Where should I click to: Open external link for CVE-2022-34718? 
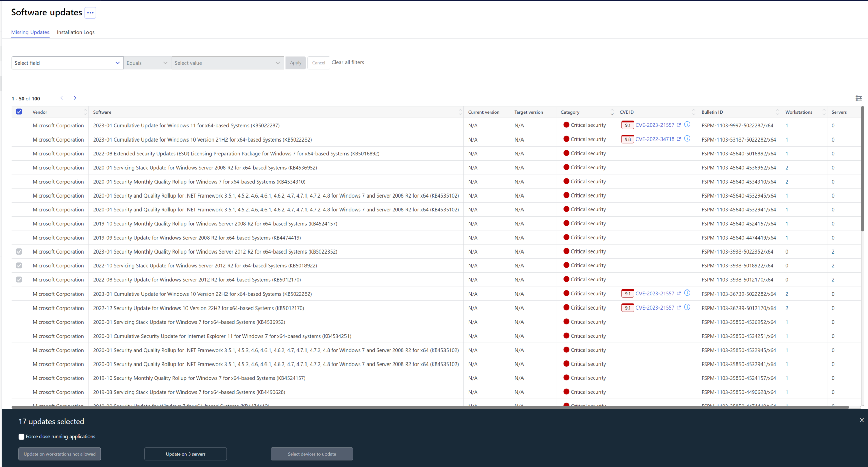click(x=679, y=139)
